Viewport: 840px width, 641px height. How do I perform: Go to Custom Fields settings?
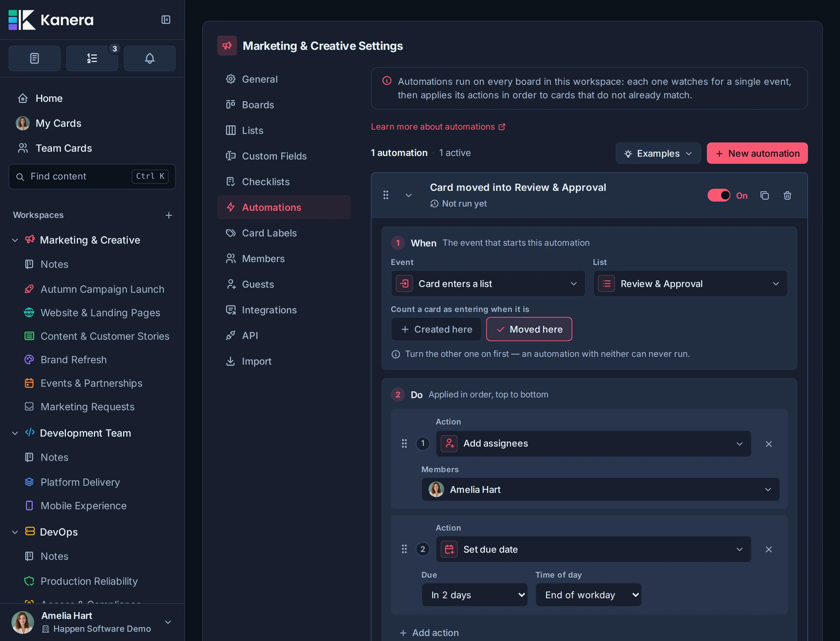284,156
